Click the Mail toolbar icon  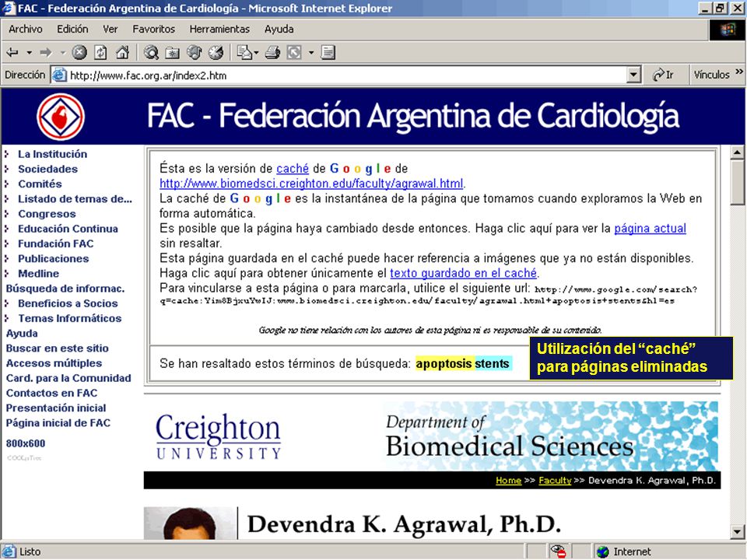coord(244,52)
